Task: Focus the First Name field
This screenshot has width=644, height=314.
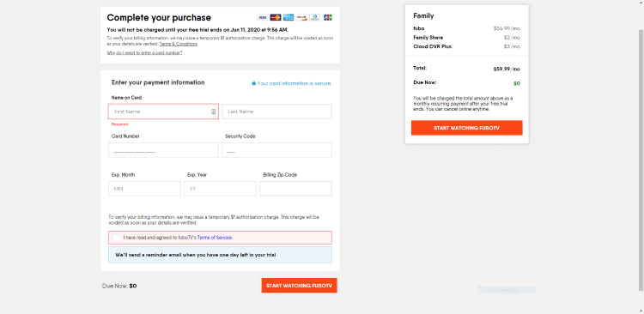Action: [x=163, y=112]
